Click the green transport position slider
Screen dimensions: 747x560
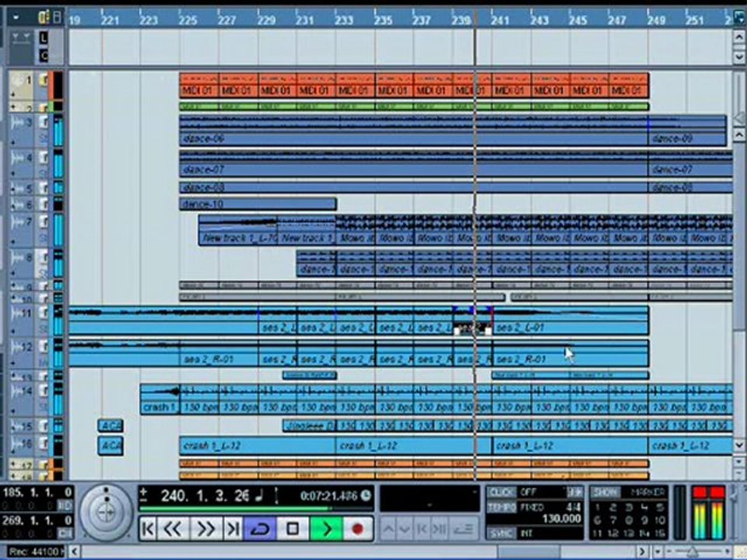coord(256,509)
